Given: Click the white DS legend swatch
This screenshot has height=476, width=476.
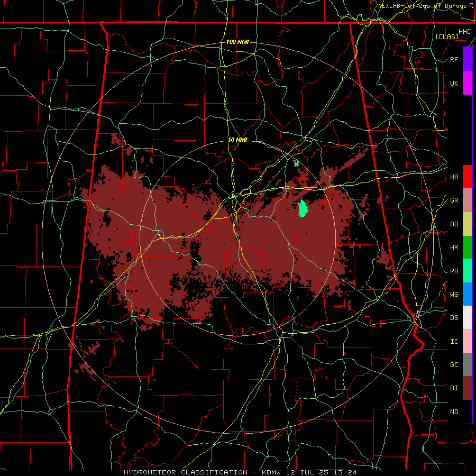Looking at the screenshot, I should pyautogui.click(x=467, y=317).
